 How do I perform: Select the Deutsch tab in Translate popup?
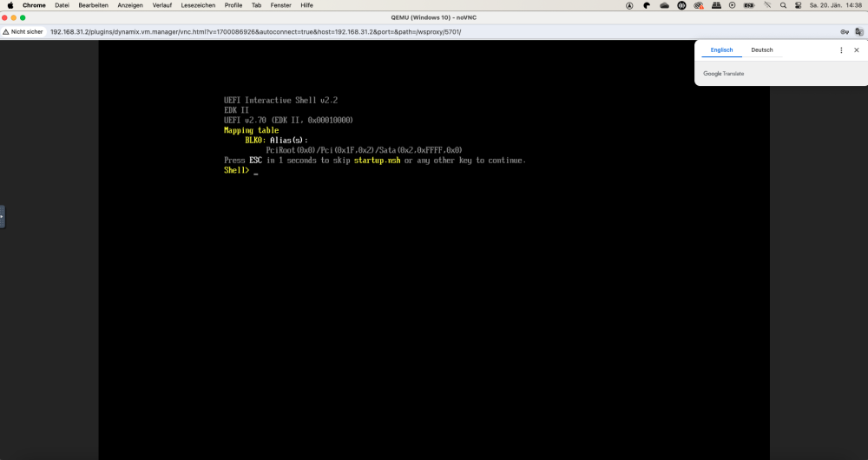pyautogui.click(x=762, y=49)
